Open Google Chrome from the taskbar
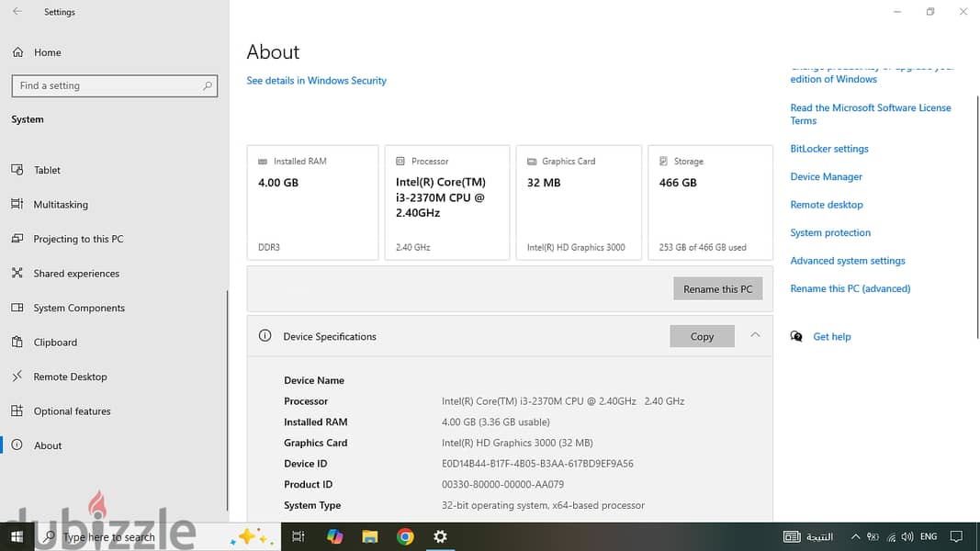 pyautogui.click(x=405, y=536)
